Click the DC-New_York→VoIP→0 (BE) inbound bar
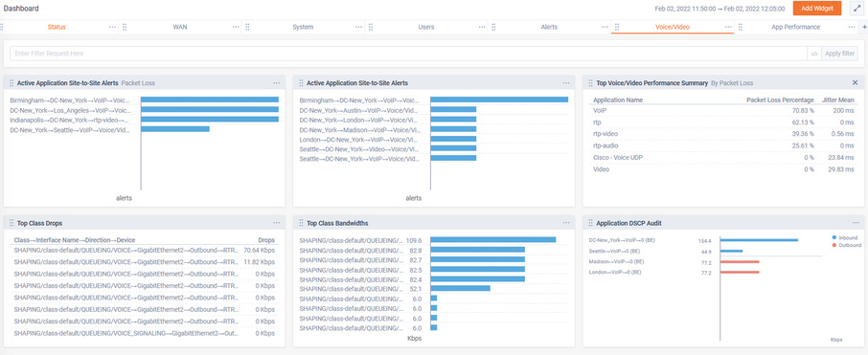 (759, 239)
